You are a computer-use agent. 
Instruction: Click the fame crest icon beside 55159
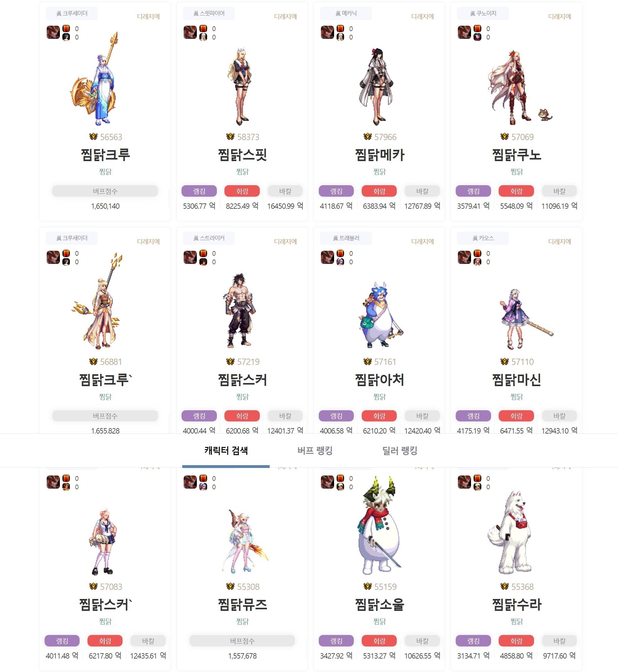(368, 586)
